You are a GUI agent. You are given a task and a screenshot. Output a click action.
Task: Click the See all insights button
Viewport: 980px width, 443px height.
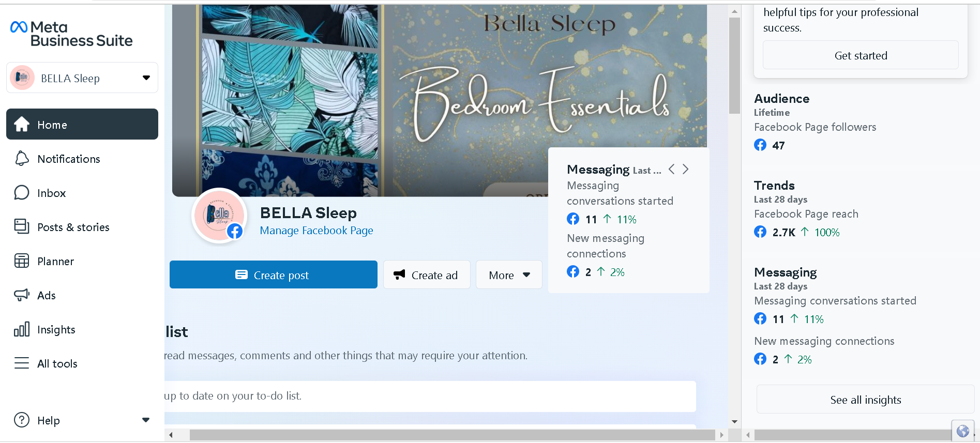(x=865, y=400)
